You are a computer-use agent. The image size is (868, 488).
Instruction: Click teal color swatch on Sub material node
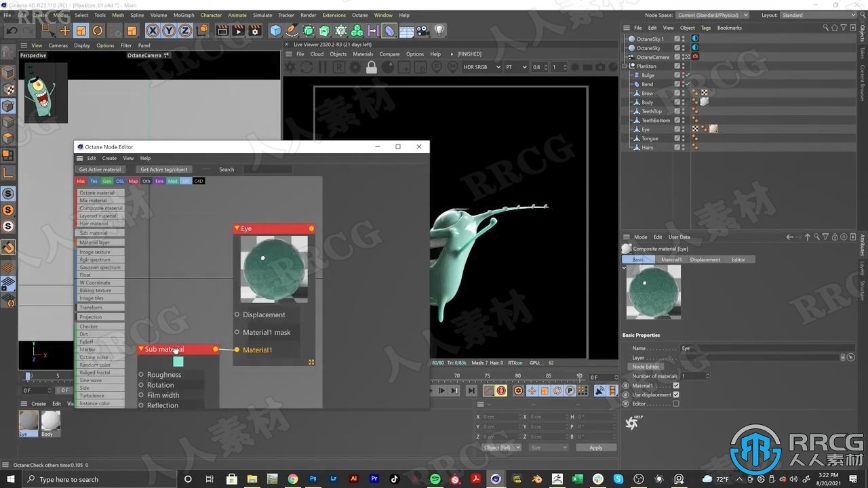coord(178,361)
